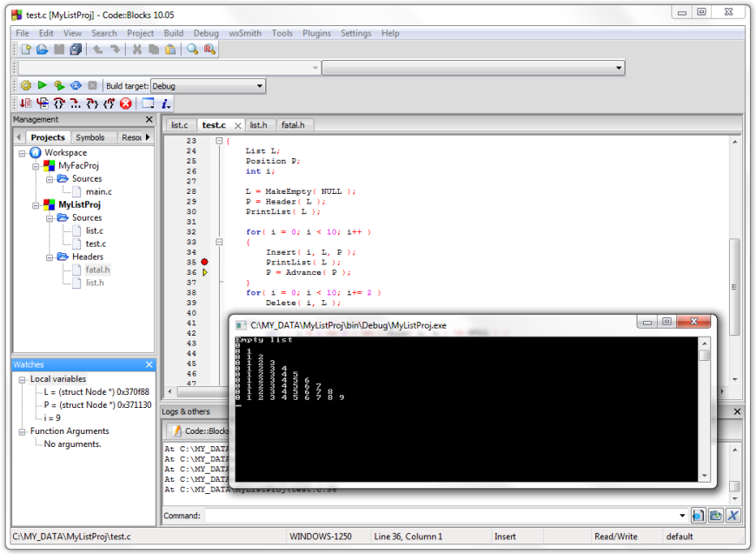Open the File menu

[23, 33]
